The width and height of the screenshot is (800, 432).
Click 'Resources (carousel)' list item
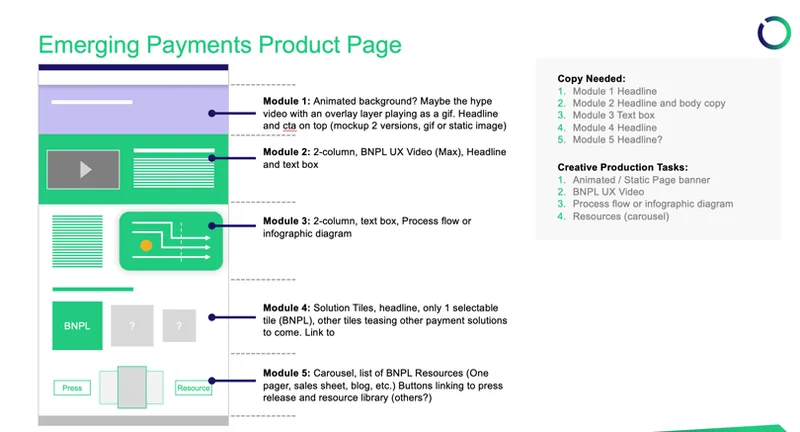[x=620, y=216]
